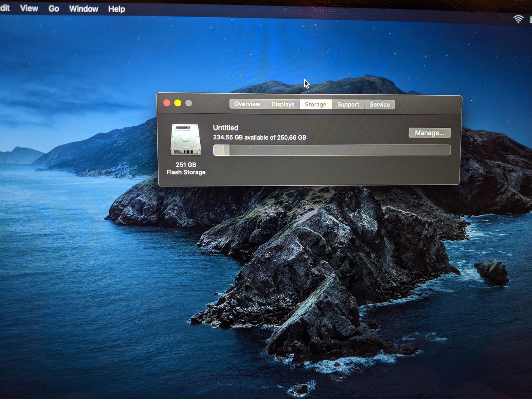The height and width of the screenshot is (399, 532).
Task: Click the flash storage drive icon
Action: [x=186, y=140]
